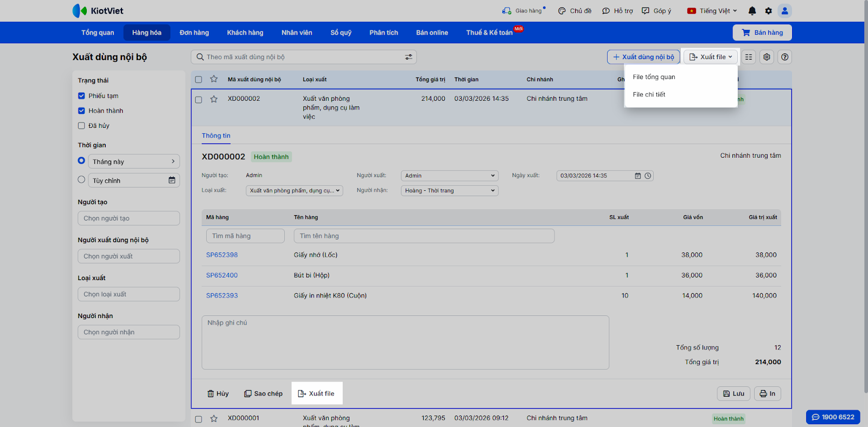Click the help question mark icon
The width and height of the screenshot is (868, 427).
[x=784, y=57]
